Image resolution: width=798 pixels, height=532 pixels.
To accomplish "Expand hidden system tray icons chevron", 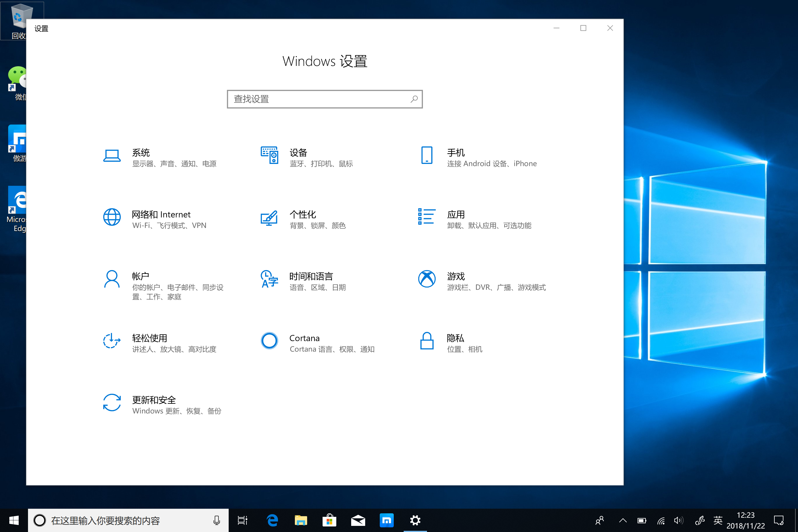I will click(623, 520).
